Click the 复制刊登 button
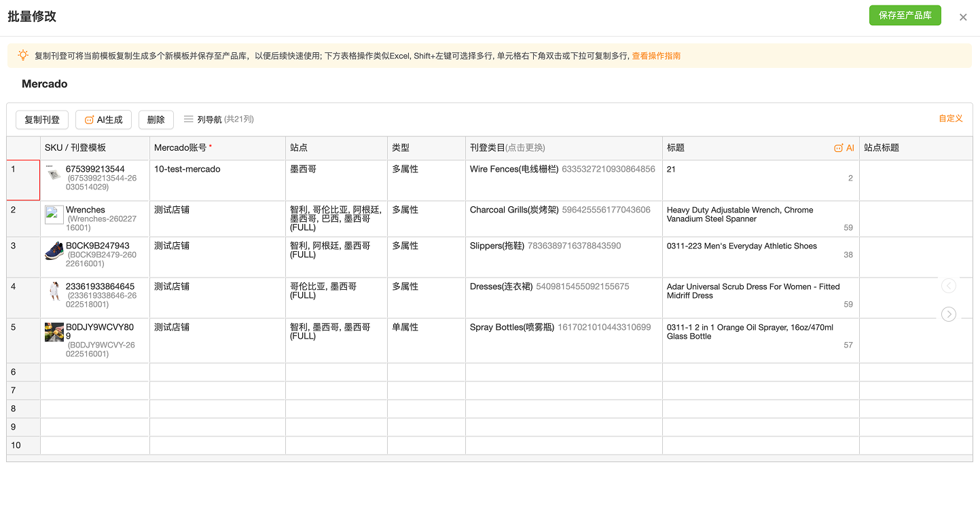The image size is (980, 530). click(42, 119)
